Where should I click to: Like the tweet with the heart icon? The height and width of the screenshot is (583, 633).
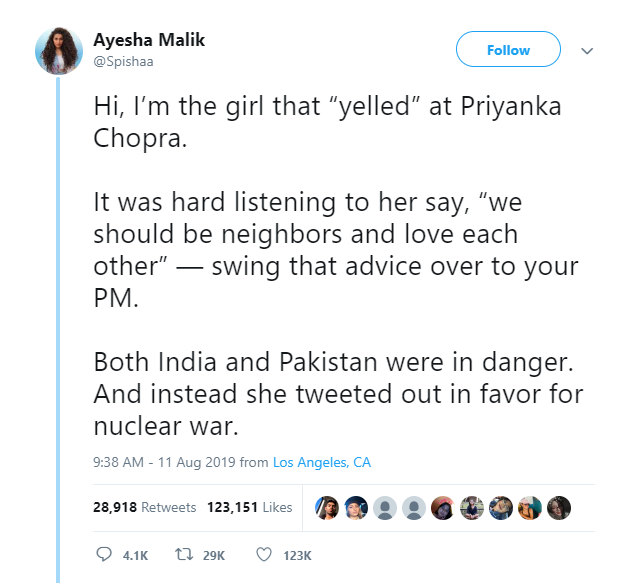265,553
